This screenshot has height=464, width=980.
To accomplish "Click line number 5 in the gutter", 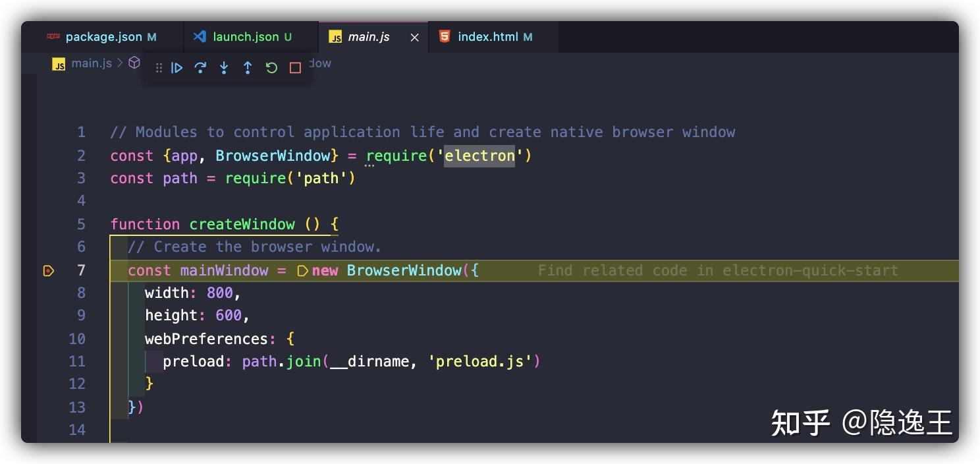I will click(x=81, y=224).
